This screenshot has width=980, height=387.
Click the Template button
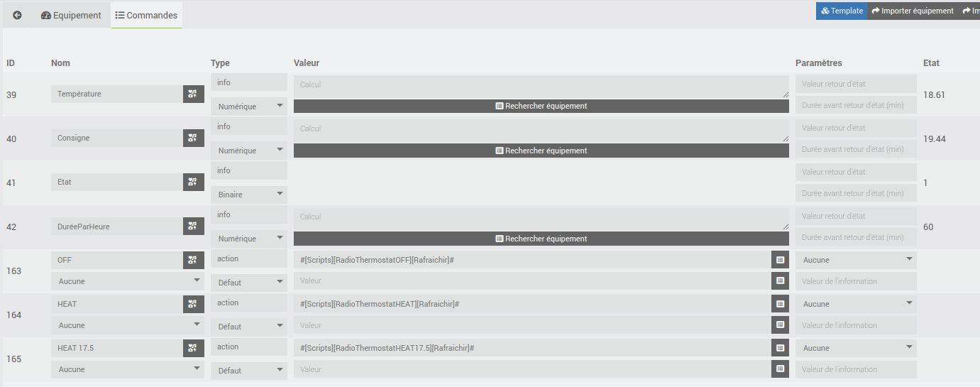[x=842, y=11]
